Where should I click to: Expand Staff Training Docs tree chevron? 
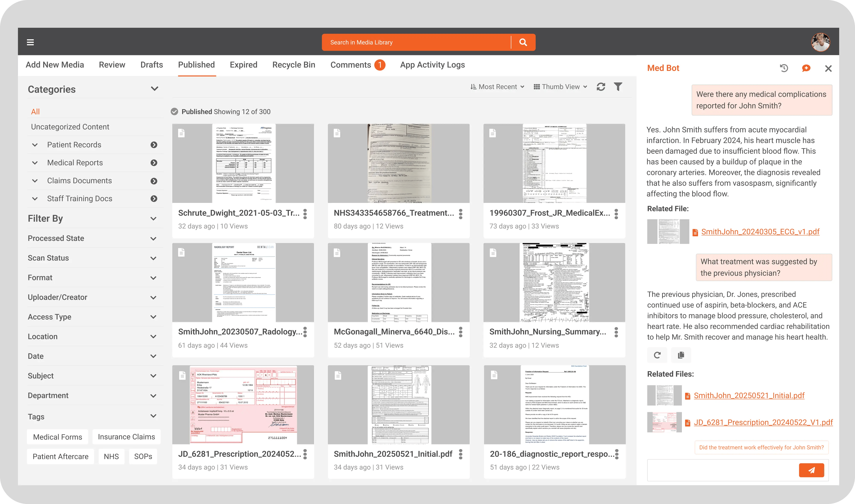point(35,199)
